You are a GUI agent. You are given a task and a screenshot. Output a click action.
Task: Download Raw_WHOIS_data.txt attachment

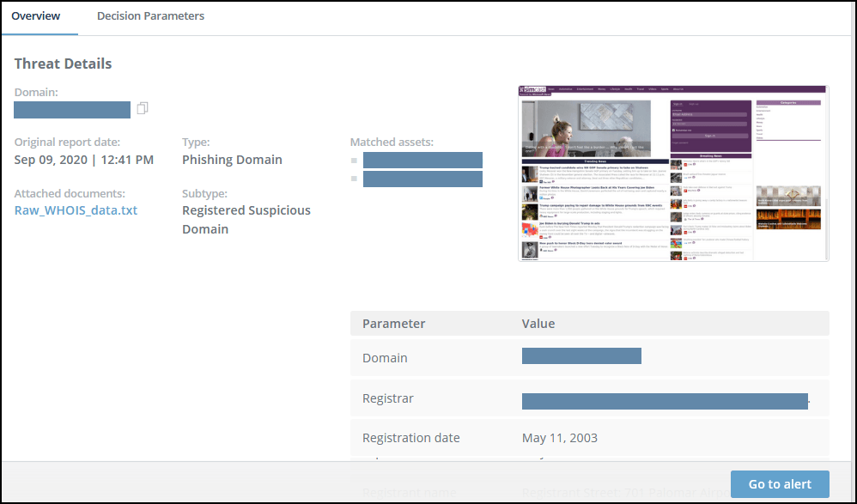click(x=76, y=210)
